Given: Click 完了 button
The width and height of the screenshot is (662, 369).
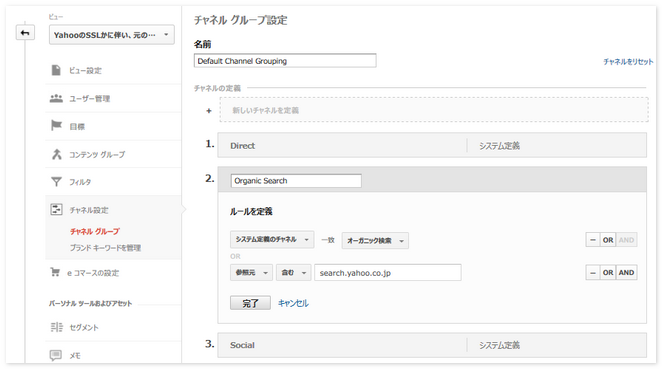Looking at the screenshot, I should (250, 303).
